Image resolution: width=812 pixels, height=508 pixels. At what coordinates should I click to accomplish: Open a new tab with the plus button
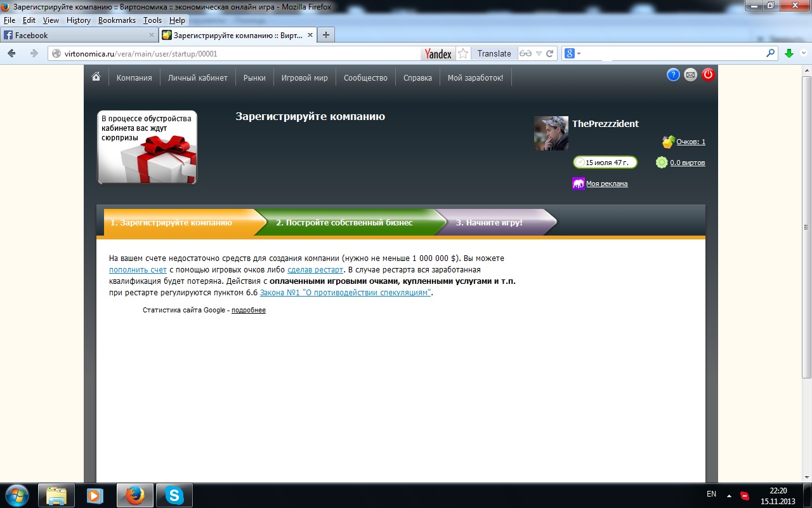coord(326,35)
